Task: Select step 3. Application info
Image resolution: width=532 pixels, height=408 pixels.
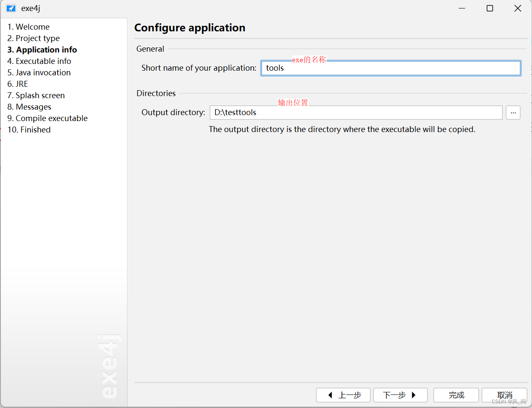Action: point(42,50)
